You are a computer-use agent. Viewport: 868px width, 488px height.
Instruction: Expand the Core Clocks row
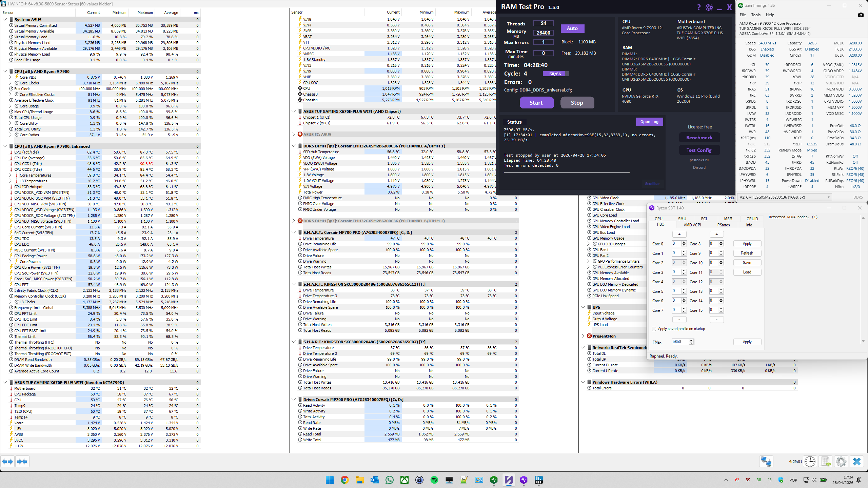point(10,83)
